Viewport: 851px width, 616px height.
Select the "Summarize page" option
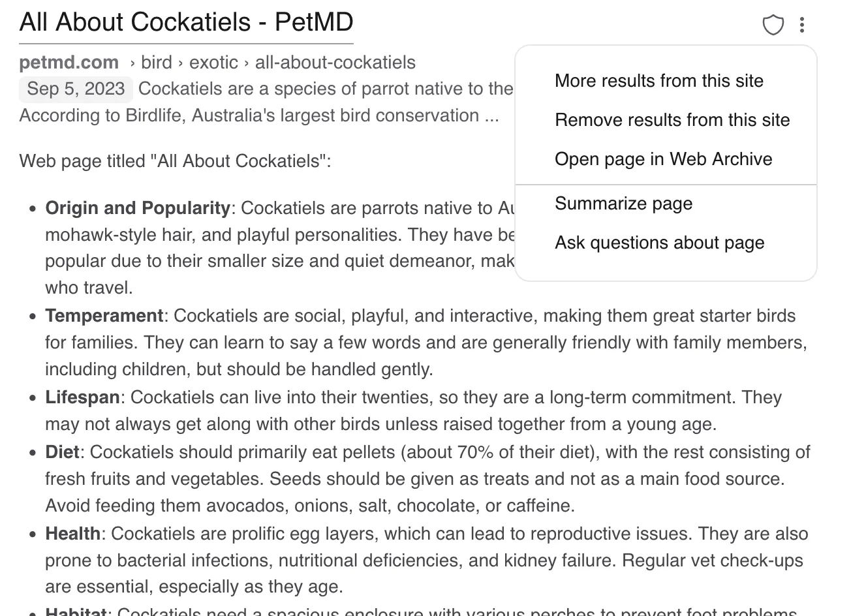pyautogui.click(x=623, y=204)
